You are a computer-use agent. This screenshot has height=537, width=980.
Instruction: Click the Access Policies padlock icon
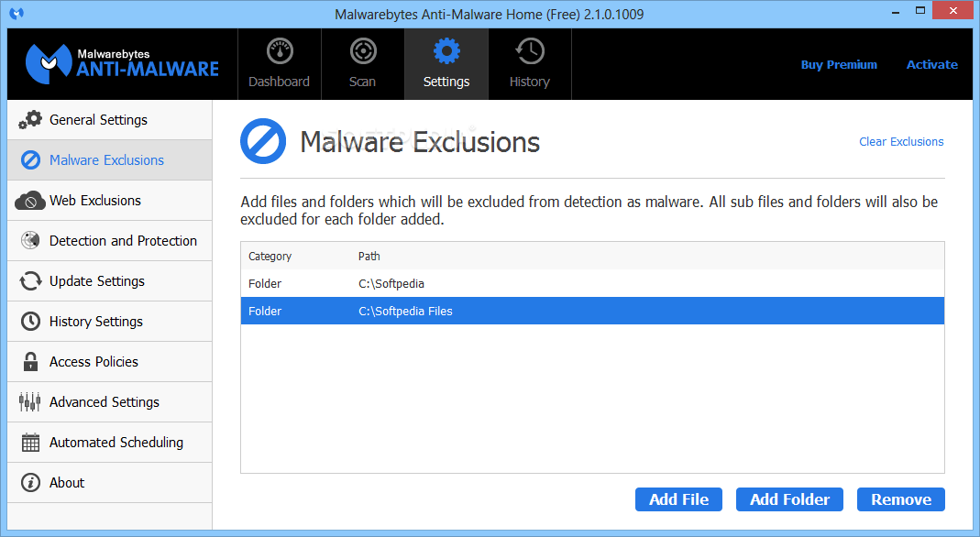[x=30, y=362]
